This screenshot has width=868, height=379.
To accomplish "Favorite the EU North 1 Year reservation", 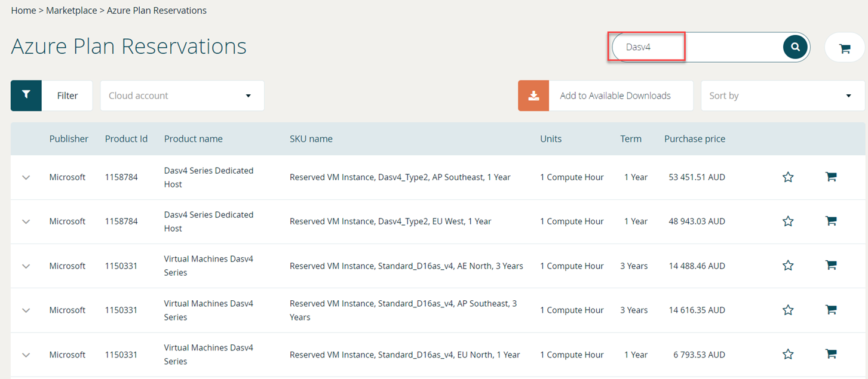I will click(787, 353).
